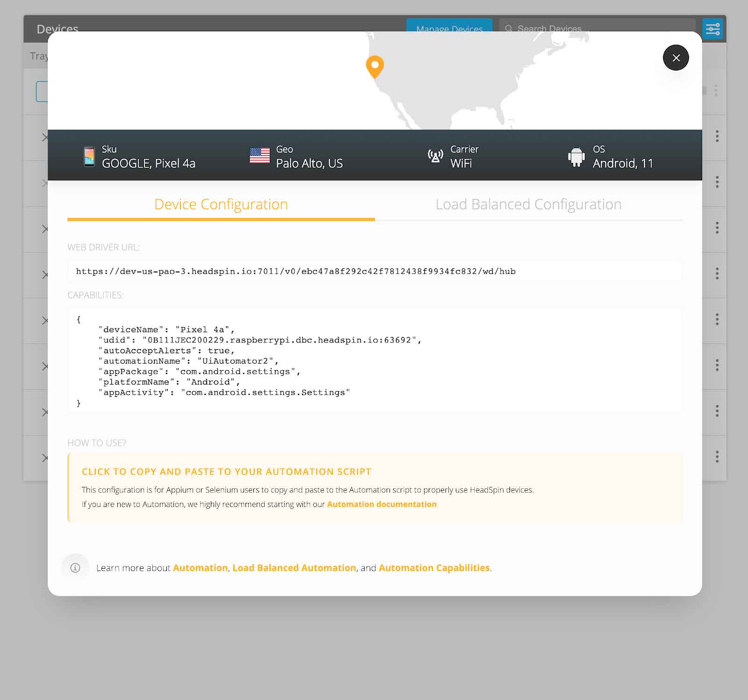Click the Capabilities JSON block to copy
The width and height of the screenshot is (748, 700).
click(x=374, y=360)
